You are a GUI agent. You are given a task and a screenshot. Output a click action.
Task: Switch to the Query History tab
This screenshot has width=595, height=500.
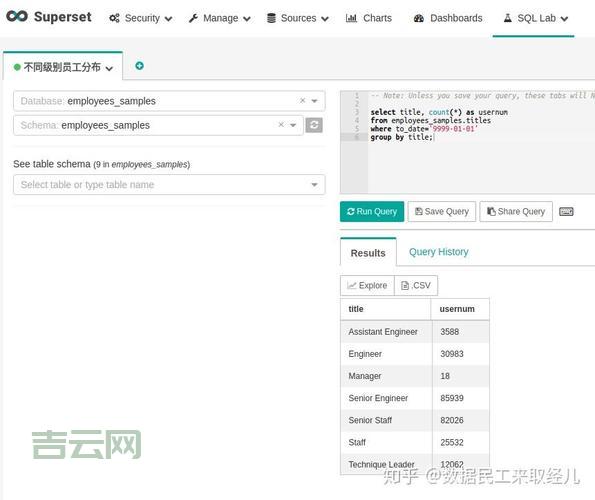click(439, 252)
